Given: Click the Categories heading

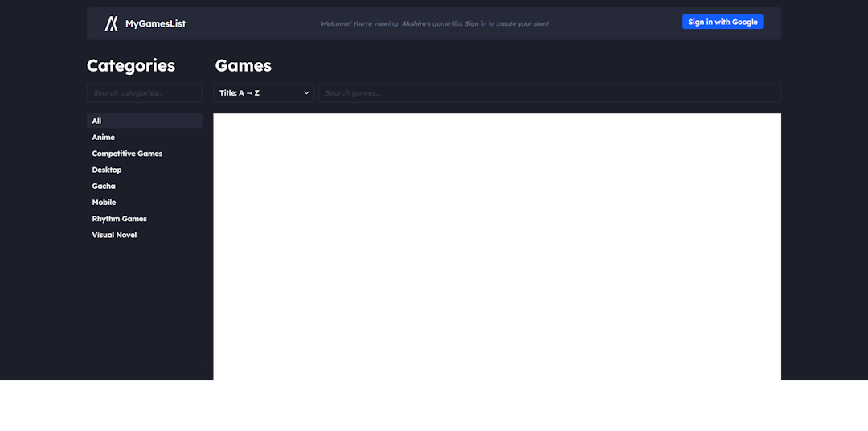Looking at the screenshot, I should pyautogui.click(x=131, y=66).
